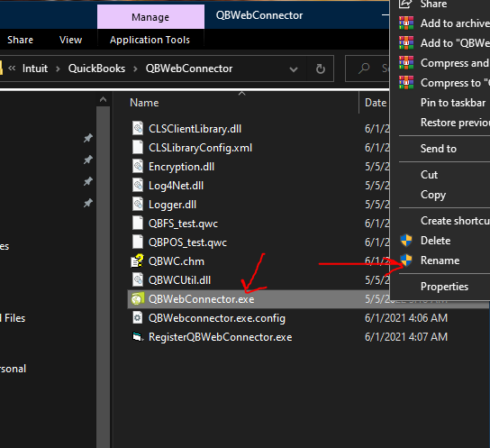Click the shield icon next to Delete
The width and height of the screenshot is (490, 448).
point(406,241)
